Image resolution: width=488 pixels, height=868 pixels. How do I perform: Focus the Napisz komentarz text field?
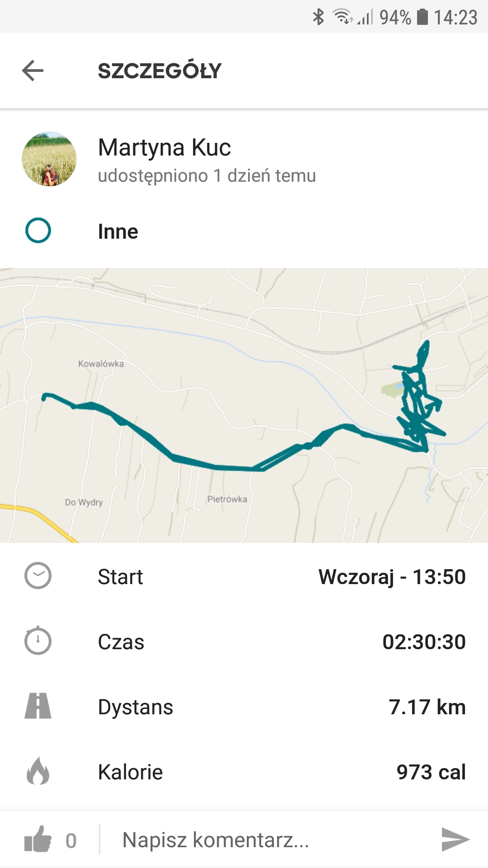pos(271,840)
